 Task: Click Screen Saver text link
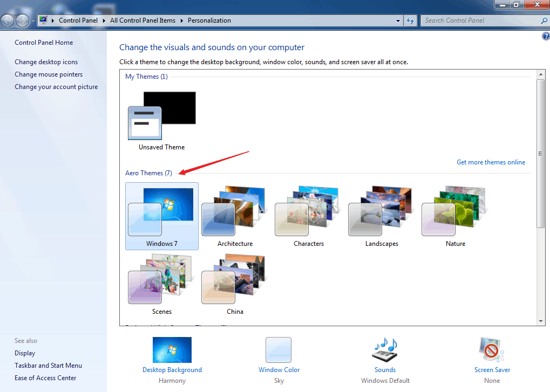[x=492, y=369]
